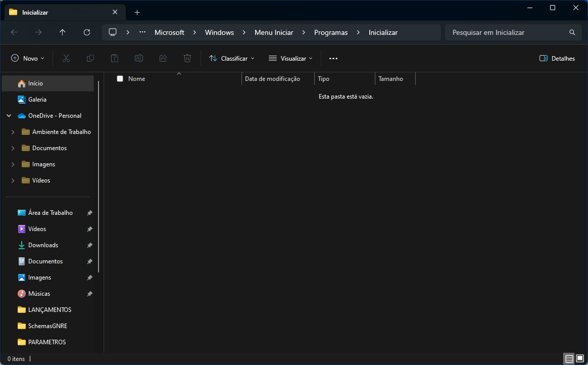Unpin Downloads from quick access

(89, 245)
